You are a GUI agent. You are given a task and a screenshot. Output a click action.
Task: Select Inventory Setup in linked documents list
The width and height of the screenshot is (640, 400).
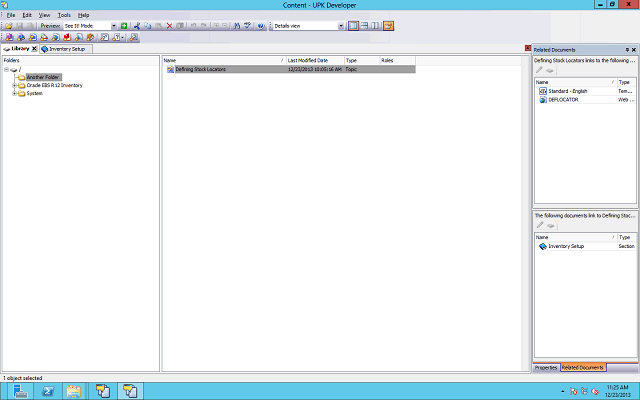coord(566,247)
